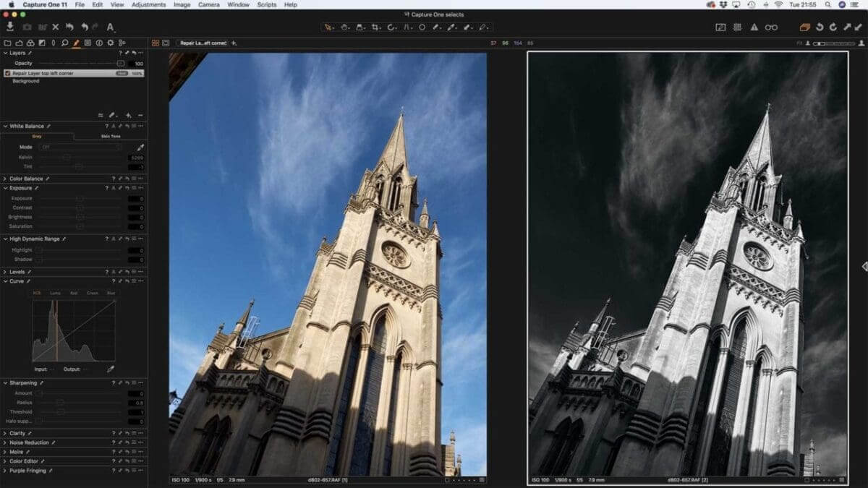Click the Sharpening Radius value field
Viewport: 868px width, 488px height.
coord(137,403)
